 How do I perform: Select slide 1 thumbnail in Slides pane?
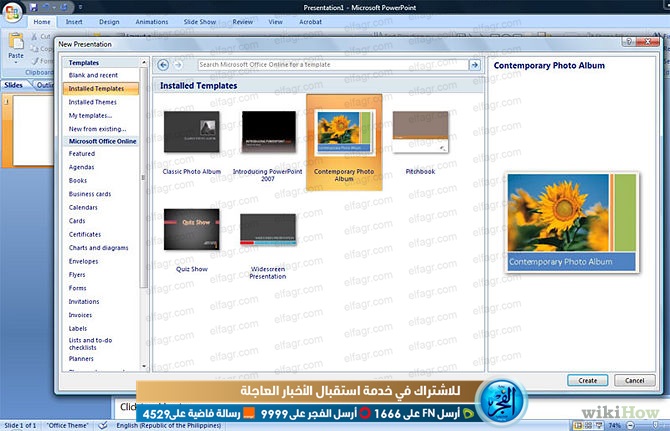point(32,130)
